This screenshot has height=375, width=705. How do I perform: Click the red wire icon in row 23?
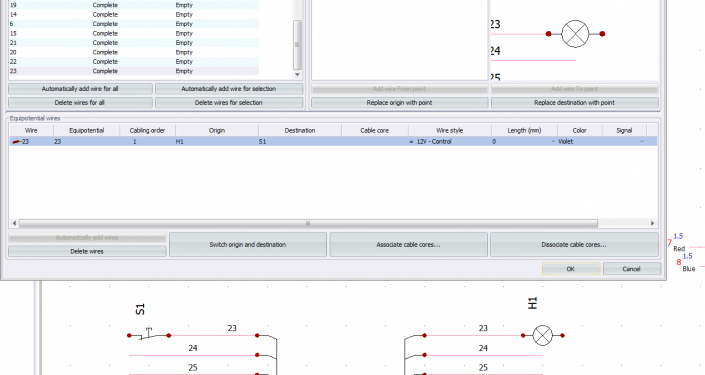tap(17, 142)
